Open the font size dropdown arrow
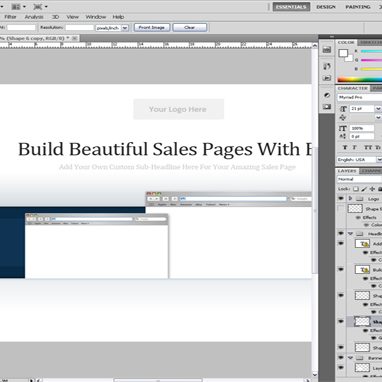 [378, 109]
